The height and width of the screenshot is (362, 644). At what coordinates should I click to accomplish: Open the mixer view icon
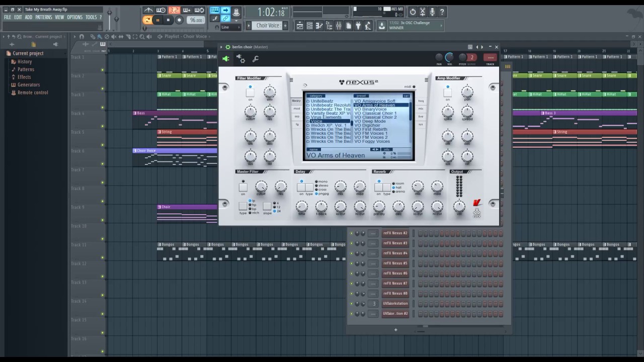click(339, 26)
